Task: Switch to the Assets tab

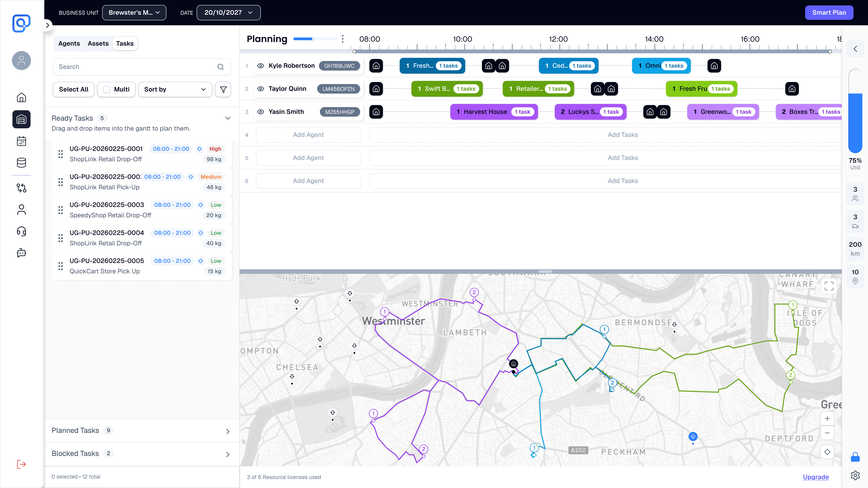Action: (98, 43)
